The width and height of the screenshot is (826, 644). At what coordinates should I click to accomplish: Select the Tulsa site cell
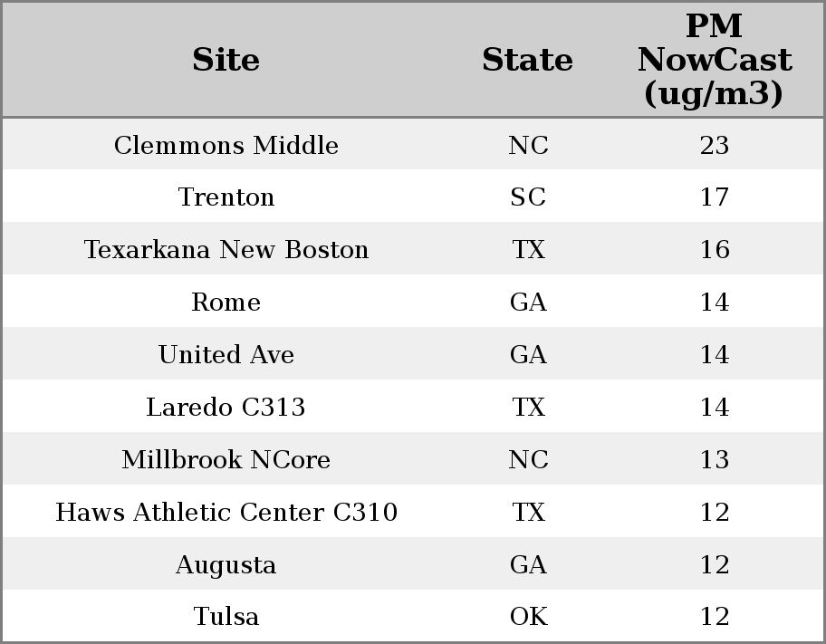[226, 616]
